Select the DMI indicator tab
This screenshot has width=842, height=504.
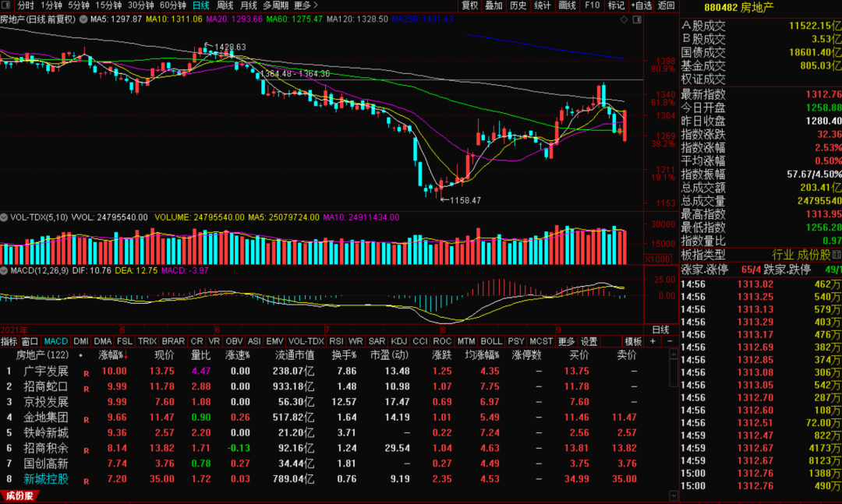click(x=80, y=341)
